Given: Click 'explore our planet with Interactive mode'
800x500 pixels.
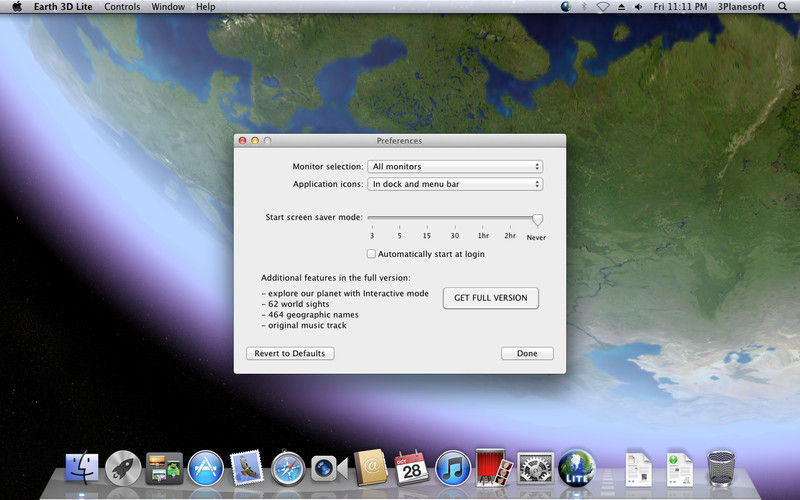Looking at the screenshot, I should coord(348,293).
